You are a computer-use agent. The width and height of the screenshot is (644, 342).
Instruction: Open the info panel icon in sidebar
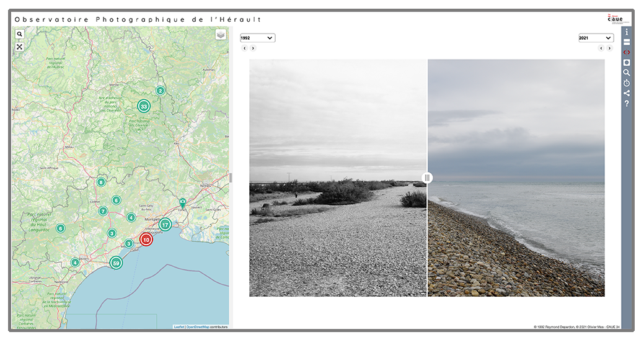coord(627,32)
